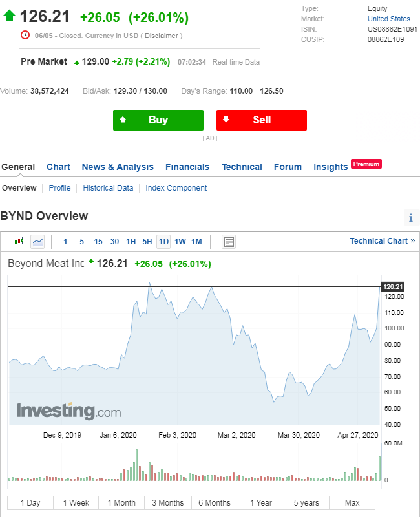Open the Forum tab
The height and width of the screenshot is (523, 420).
288,167
